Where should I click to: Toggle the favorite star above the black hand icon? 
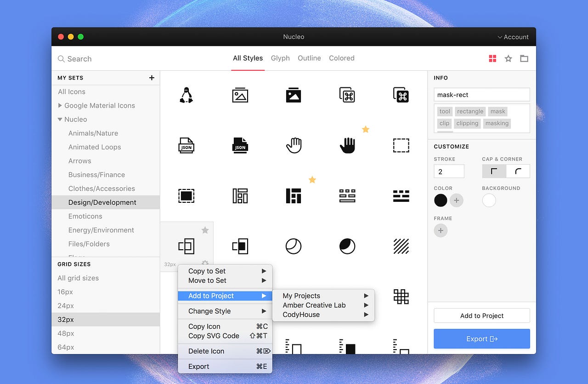tap(365, 129)
